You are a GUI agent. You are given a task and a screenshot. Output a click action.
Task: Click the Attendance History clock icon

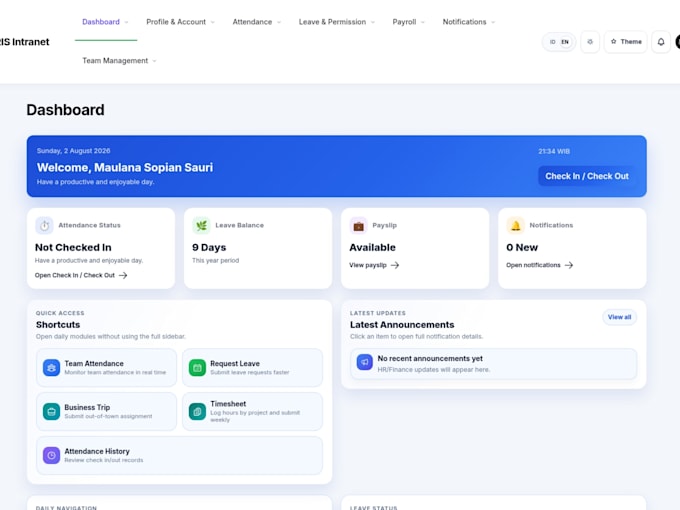51,455
